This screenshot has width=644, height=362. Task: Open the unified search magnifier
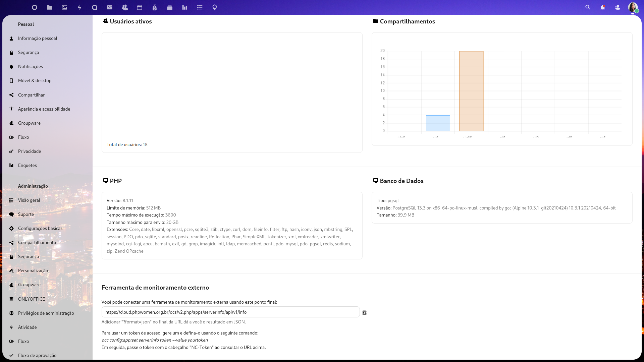coord(588,7)
